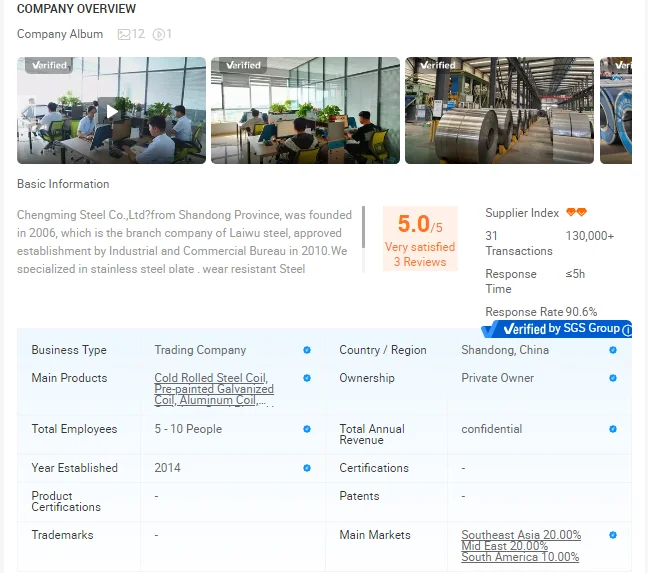Open the Cold Rolled Steel Coil link
Viewport: 648px width, 573px height.
(211, 378)
